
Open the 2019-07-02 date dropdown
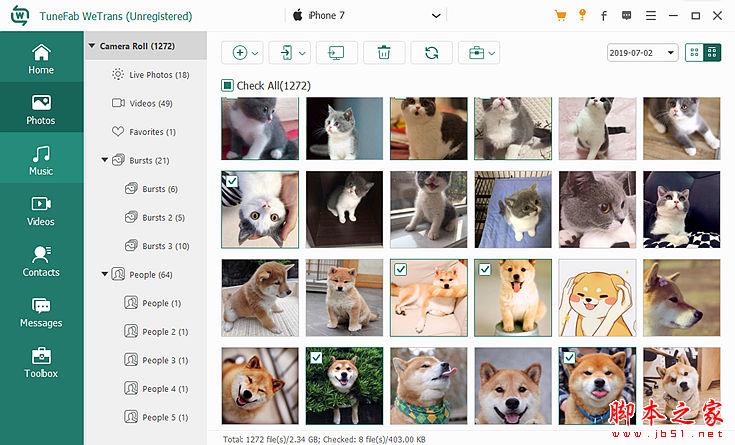643,53
